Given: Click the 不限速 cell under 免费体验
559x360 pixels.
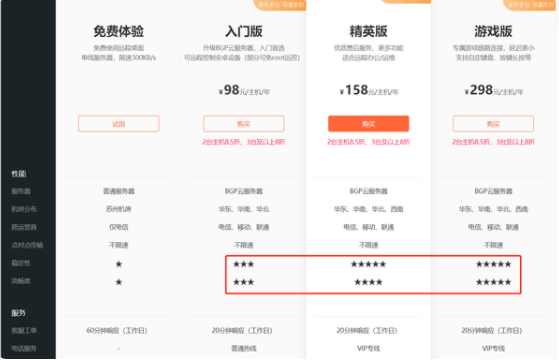Looking at the screenshot, I should 119,245.
